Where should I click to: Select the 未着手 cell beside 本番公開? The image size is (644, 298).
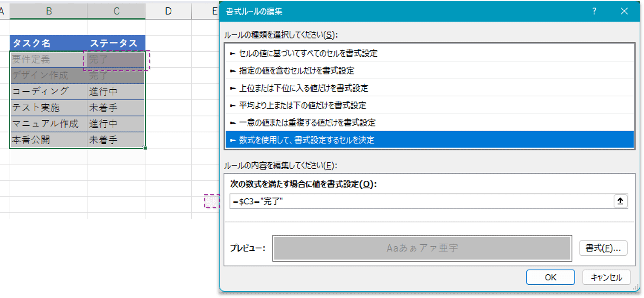[115, 140]
